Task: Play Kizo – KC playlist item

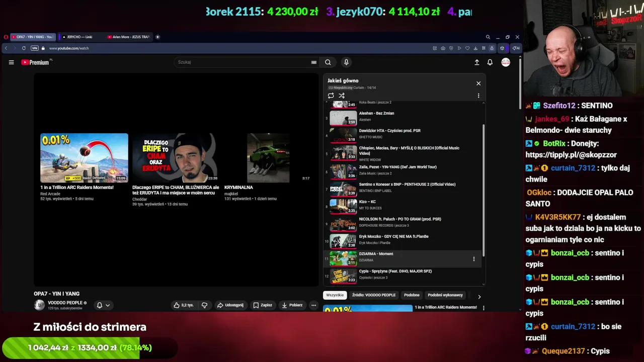Action: (x=403, y=206)
